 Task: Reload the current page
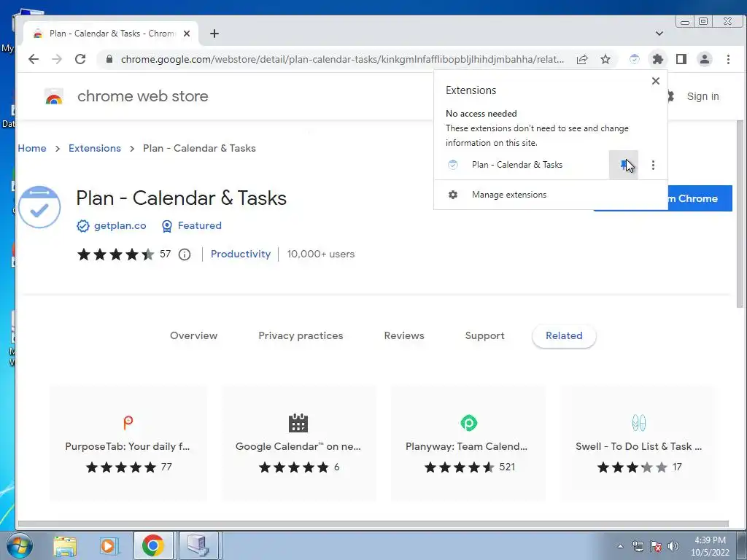(80, 59)
